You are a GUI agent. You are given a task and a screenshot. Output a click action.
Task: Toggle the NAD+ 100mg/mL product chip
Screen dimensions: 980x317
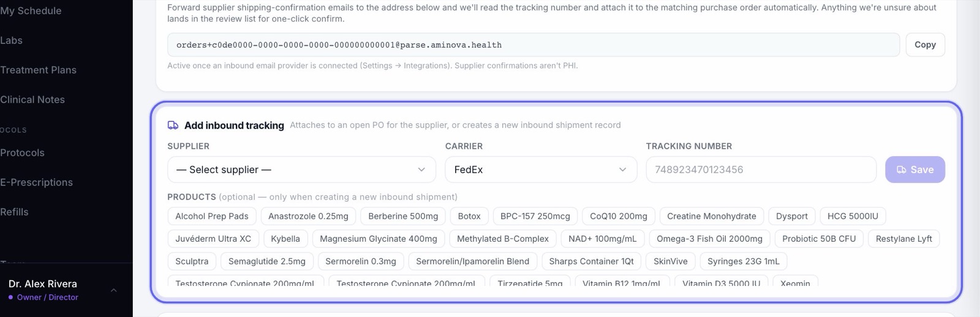603,239
